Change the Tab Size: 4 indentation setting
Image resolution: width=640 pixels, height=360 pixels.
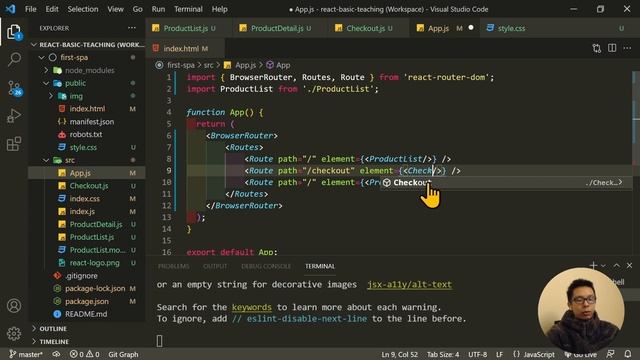[443, 354]
